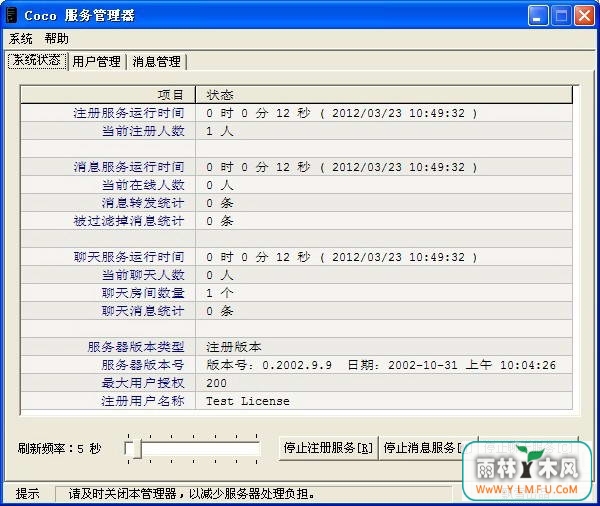This screenshot has height=506, width=600.
Task: Select the 聊天房间数量 row label
Action: pyautogui.click(x=143, y=293)
